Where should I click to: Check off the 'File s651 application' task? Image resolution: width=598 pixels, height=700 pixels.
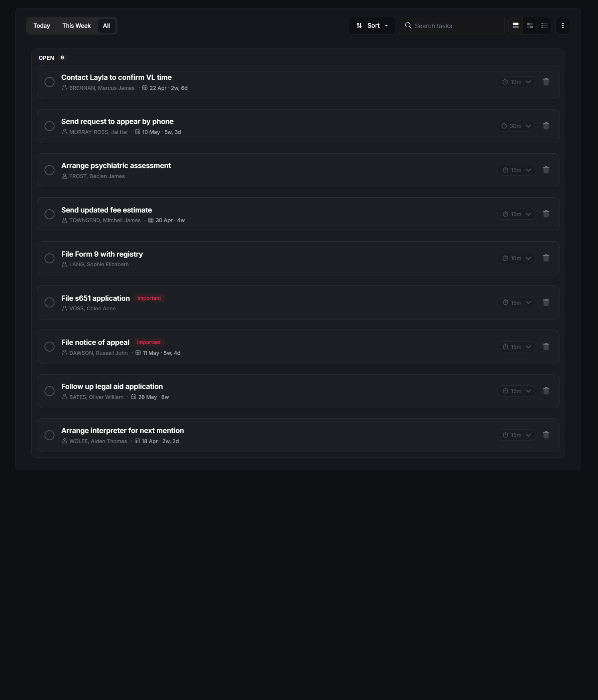pos(49,302)
